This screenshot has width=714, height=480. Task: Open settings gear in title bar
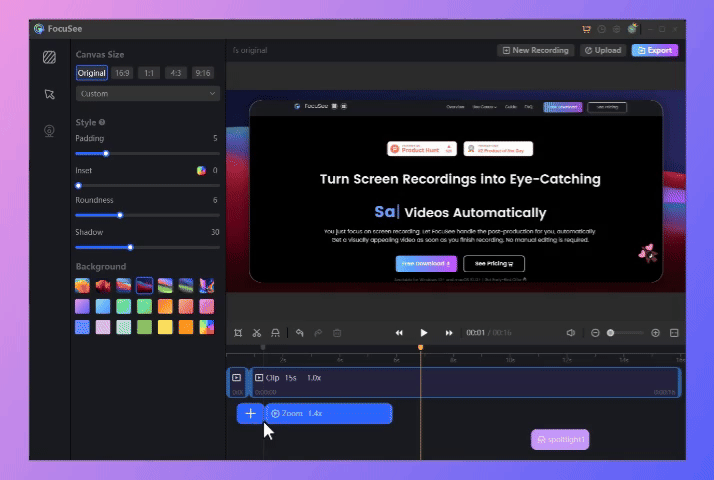pyautogui.click(x=617, y=29)
